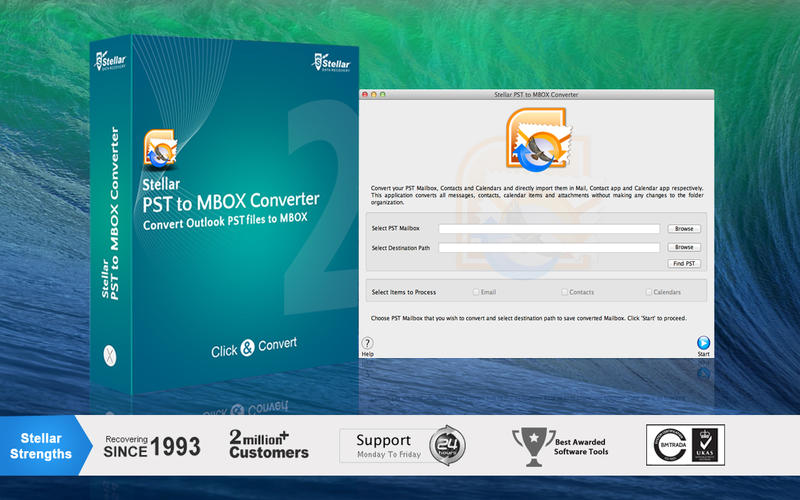
Task: Click the 'Choose PST Mailbox that you wish' instruction
Action: (x=529, y=318)
